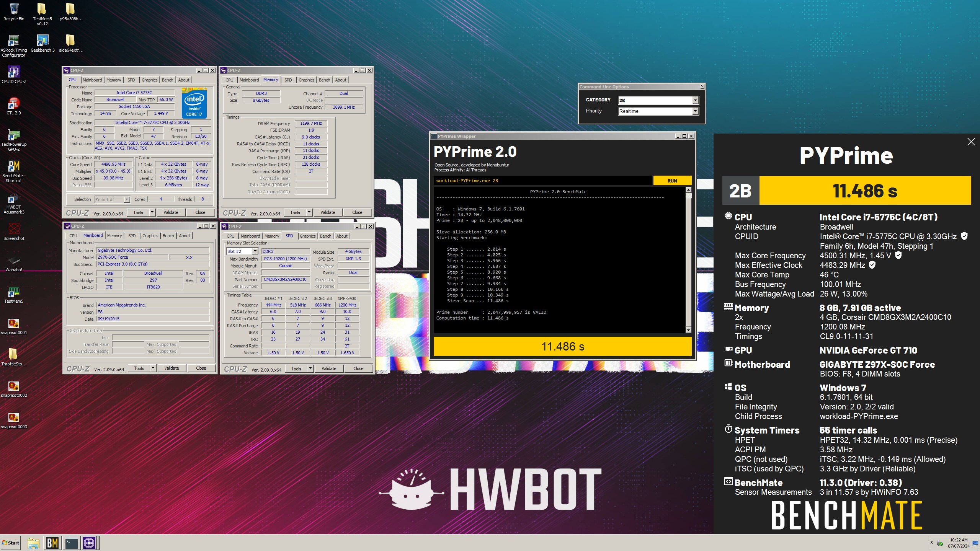Launch the TestMem5 shortcut icon

pos(14,295)
